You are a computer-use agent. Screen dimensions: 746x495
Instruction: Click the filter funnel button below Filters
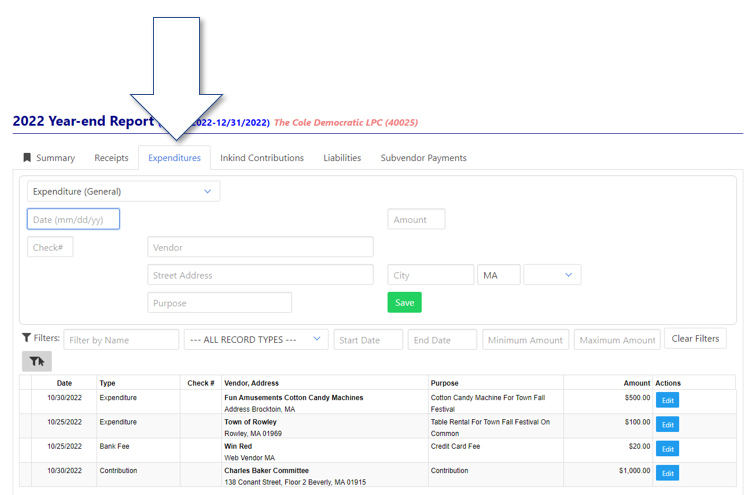coord(36,361)
